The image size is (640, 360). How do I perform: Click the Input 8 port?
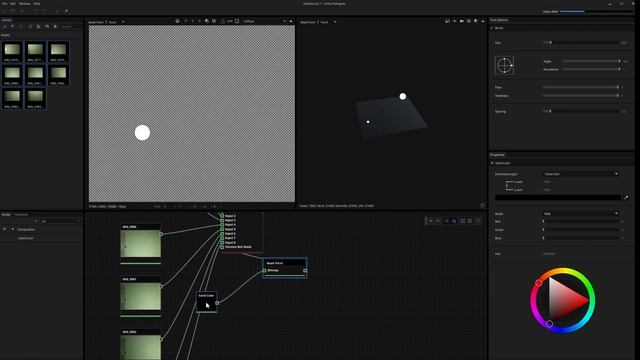pos(222,242)
